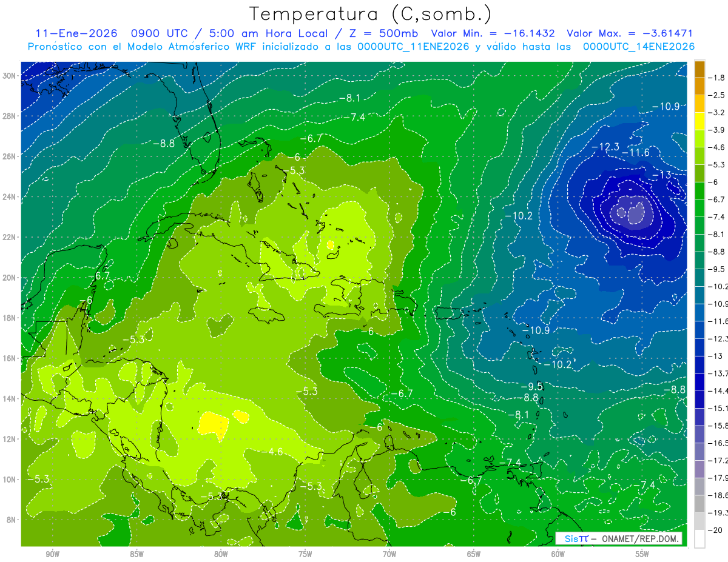Click the "16N" latitude axis label
The height and width of the screenshot is (562, 728).
coord(8,358)
